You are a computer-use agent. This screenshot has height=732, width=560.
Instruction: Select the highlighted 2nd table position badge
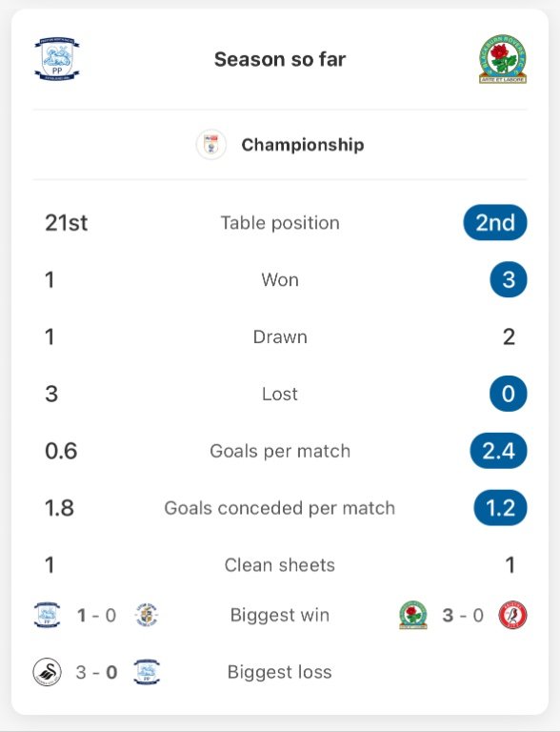[x=495, y=223]
